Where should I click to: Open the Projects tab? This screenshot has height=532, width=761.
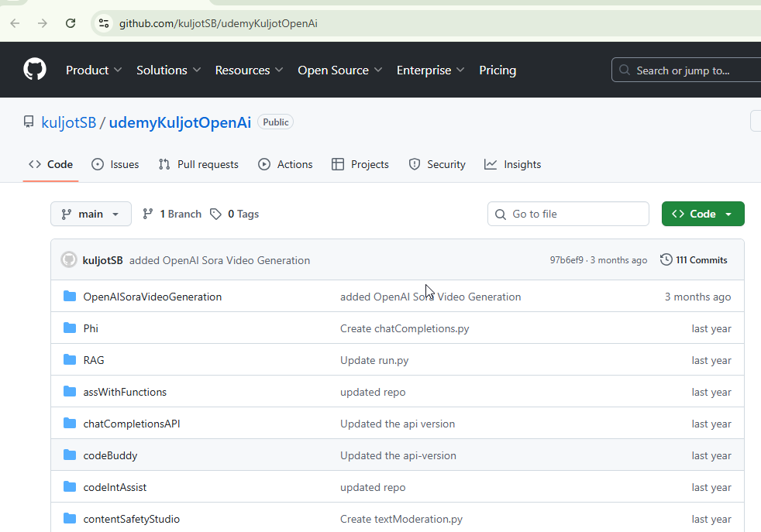coord(360,164)
